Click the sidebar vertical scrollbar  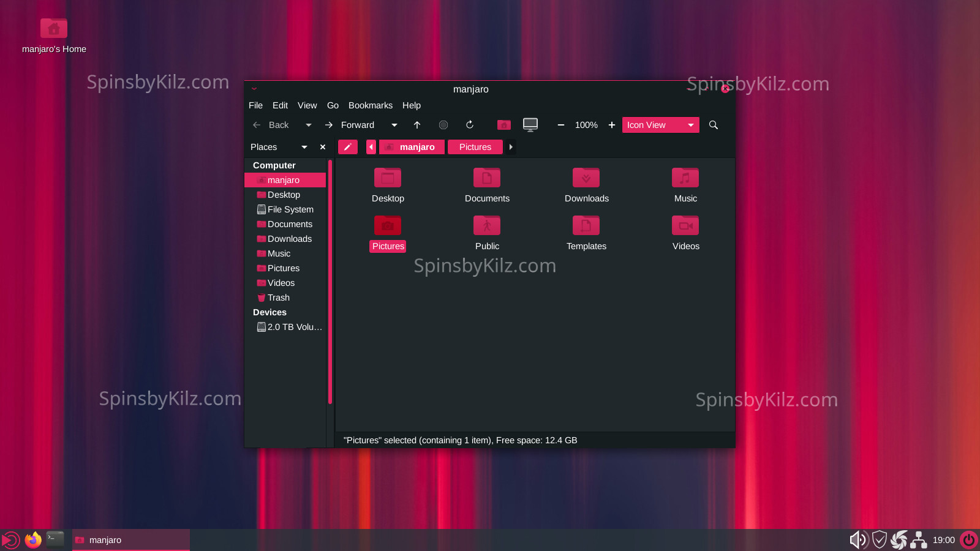click(330, 282)
